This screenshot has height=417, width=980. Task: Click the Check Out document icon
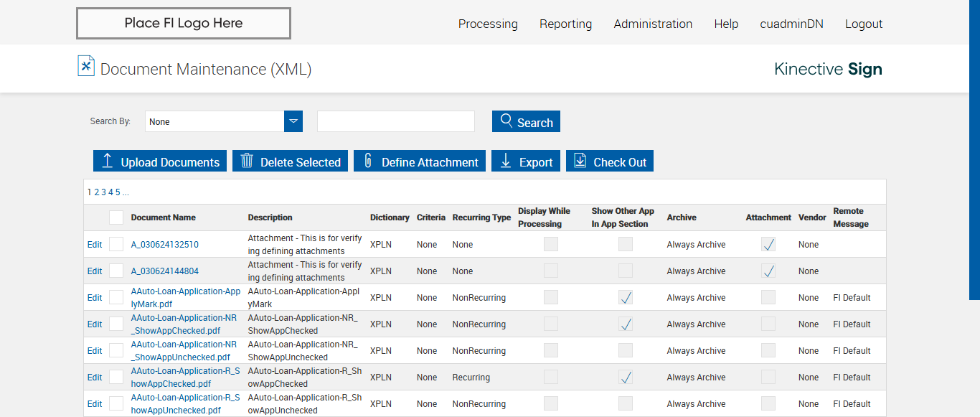pos(580,161)
